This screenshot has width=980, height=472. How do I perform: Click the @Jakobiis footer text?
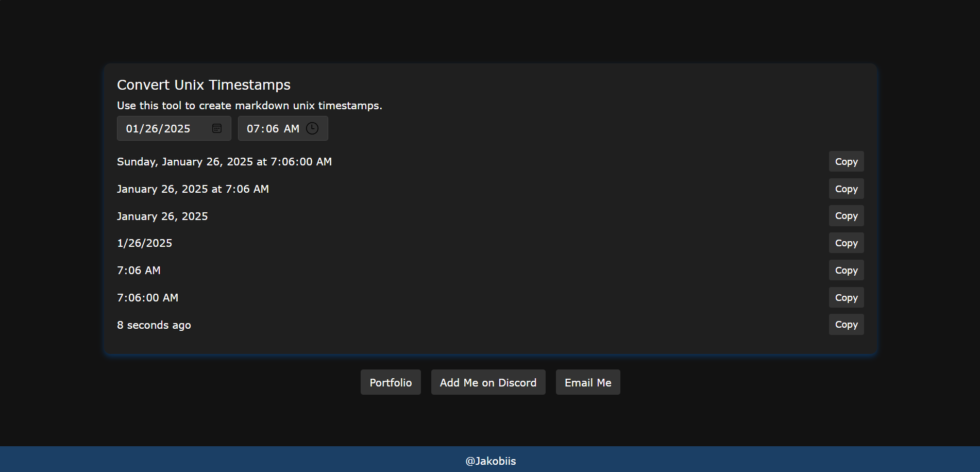[491, 461]
